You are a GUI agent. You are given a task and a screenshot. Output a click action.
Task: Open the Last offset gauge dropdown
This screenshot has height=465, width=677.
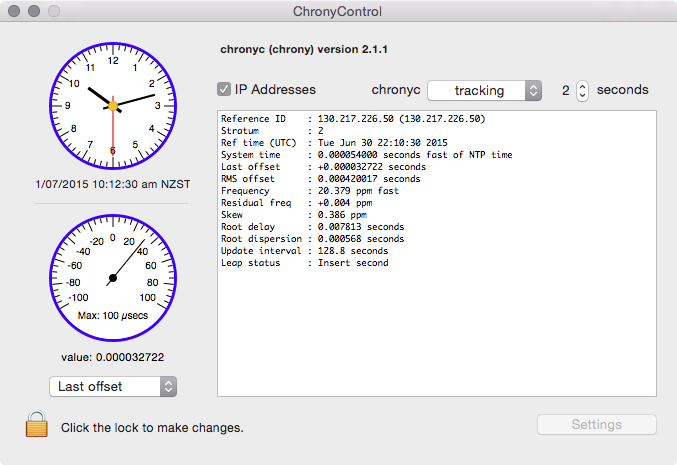[113, 386]
